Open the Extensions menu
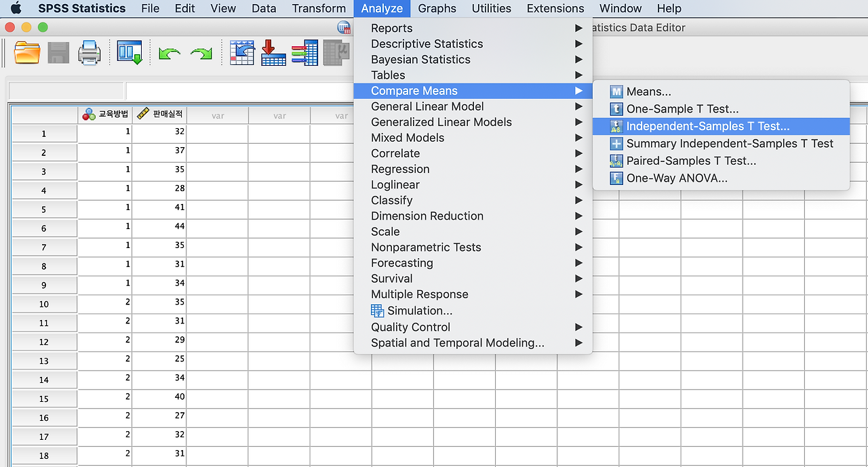868x467 pixels. point(555,8)
